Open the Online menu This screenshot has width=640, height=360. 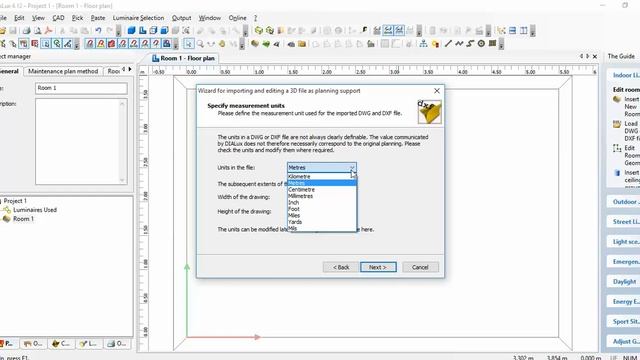coord(237,18)
